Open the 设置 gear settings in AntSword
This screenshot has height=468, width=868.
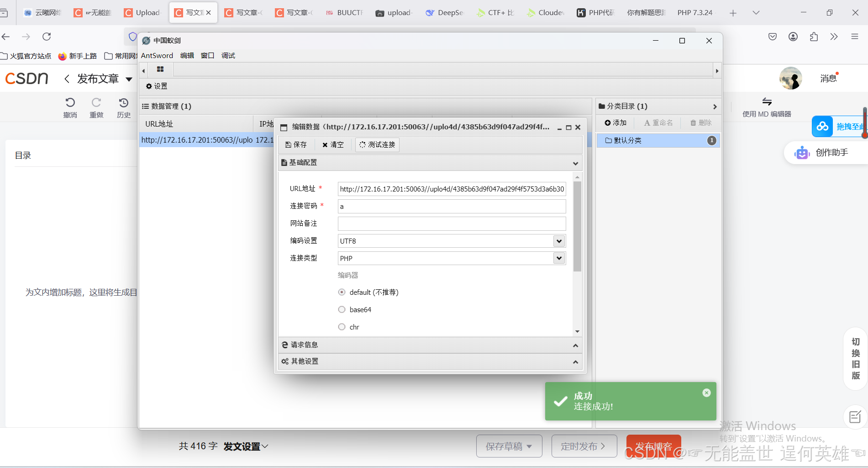click(157, 86)
